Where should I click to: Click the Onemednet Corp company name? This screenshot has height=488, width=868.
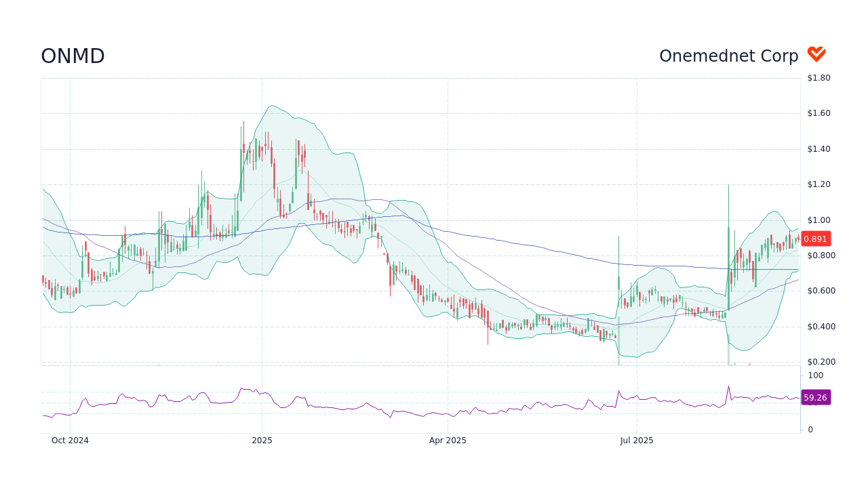click(x=729, y=56)
